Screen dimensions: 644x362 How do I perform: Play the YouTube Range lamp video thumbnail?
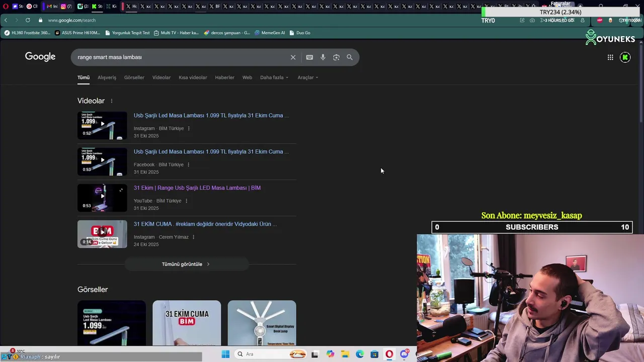[x=102, y=198]
